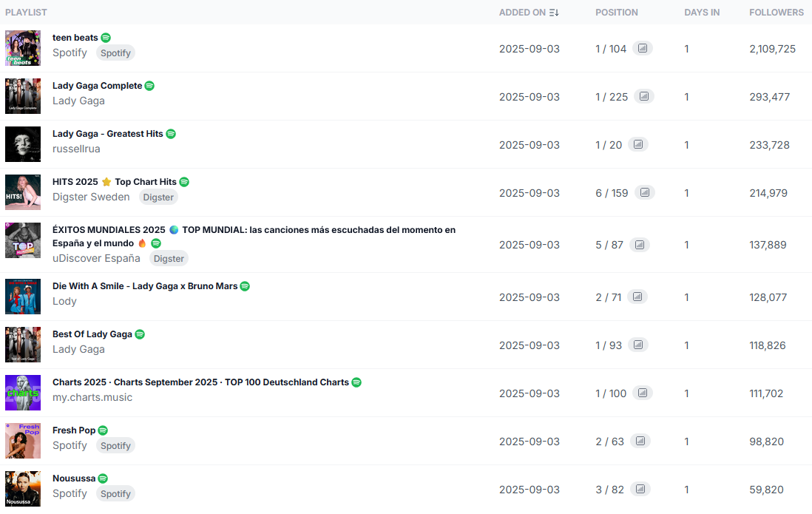This screenshot has height=514, width=812.
Task: Click Digster tag on HITS 2025 row
Action: 158,197
